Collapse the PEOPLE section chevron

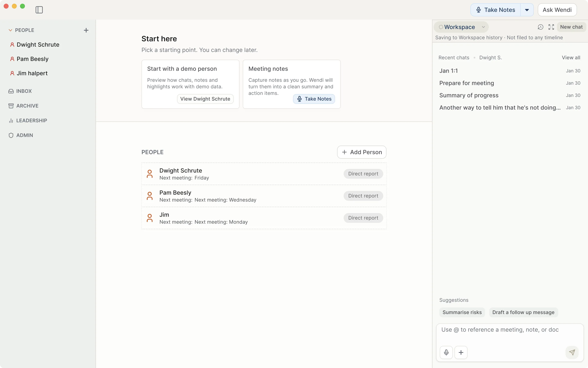10,30
